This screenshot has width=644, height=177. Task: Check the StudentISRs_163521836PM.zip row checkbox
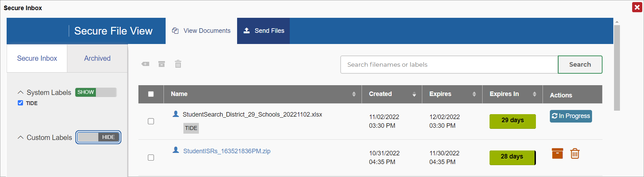coord(151,157)
